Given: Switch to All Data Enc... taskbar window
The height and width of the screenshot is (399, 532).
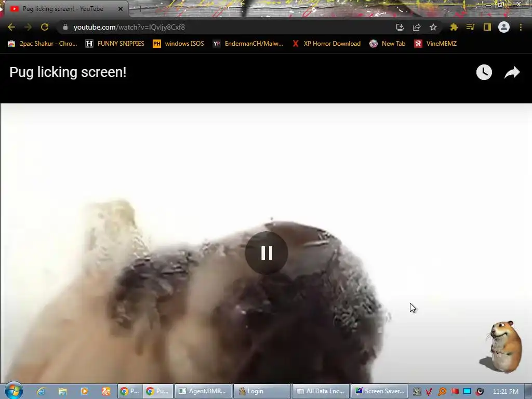Looking at the screenshot, I should pos(321,391).
